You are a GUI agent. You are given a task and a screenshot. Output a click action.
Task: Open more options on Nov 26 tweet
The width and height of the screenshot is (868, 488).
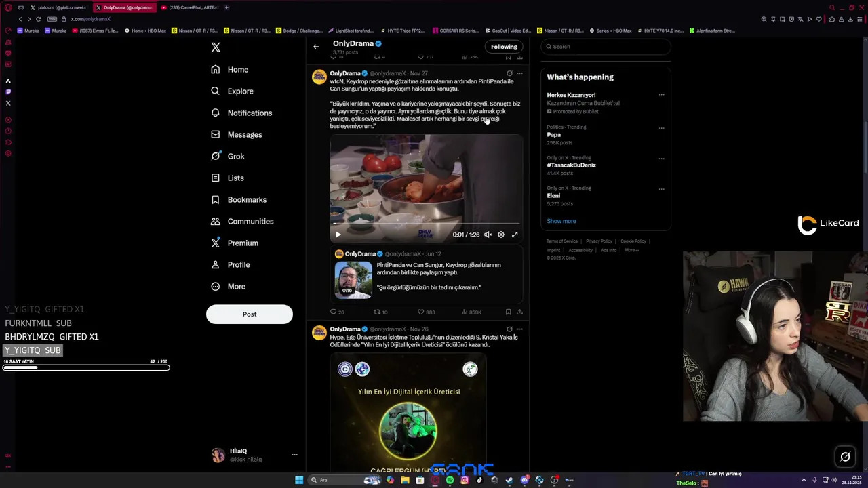point(520,329)
